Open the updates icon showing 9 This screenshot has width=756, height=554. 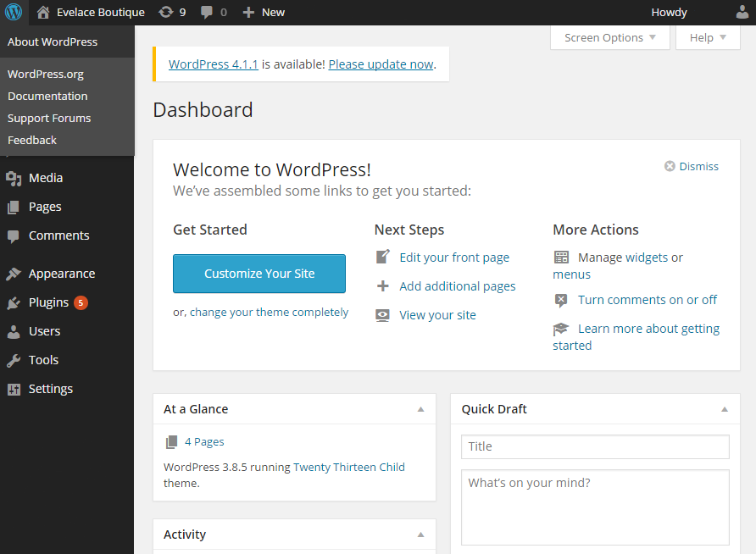click(166, 12)
